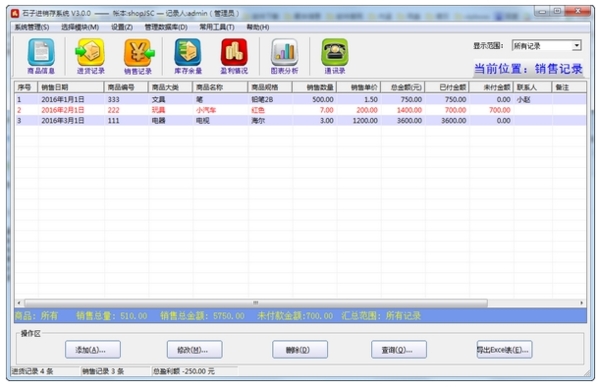This screenshot has width=599, height=388.
Task: Open the 帮助(H) menu
Action: pos(257,27)
